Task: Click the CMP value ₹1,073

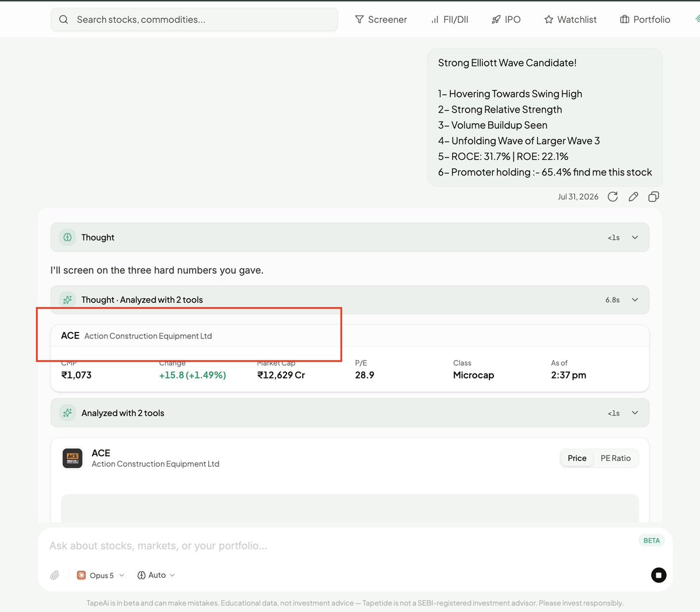Action: tap(76, 375)
